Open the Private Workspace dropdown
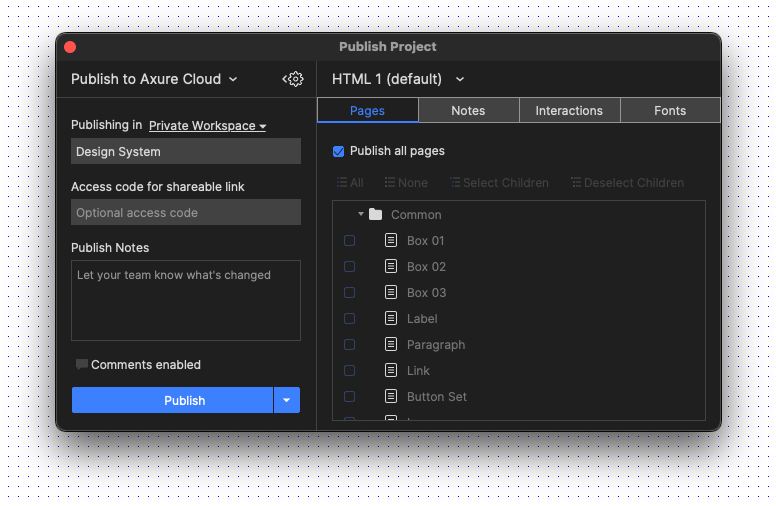Screen dimensions: 776x506 click(207, 126)
